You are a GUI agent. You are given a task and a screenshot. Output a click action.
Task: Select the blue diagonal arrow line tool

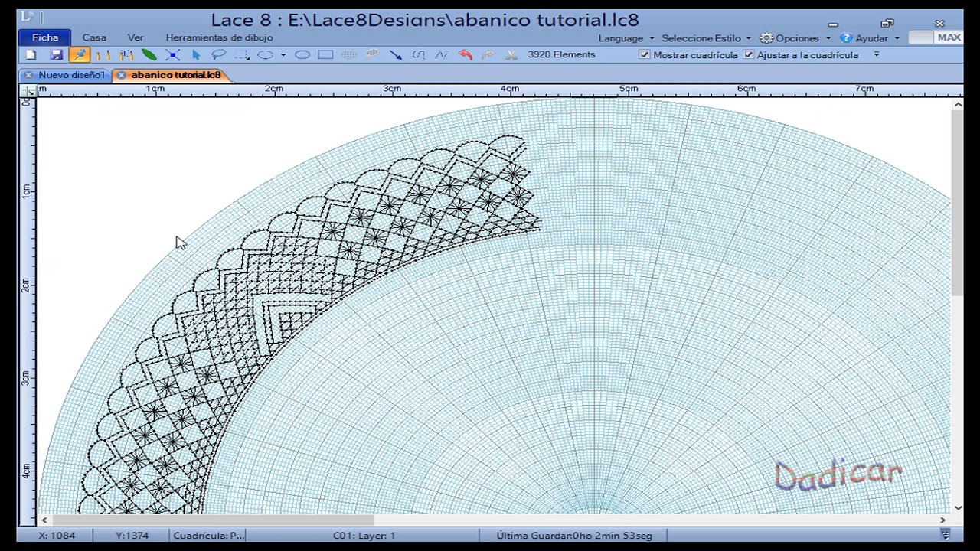coord(395,55)
